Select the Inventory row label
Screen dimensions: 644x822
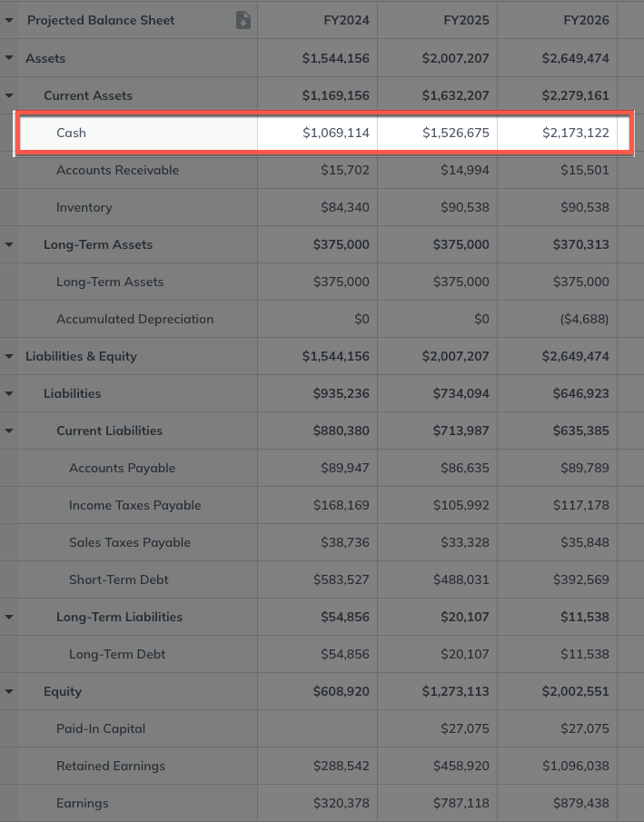coord(84,207)
